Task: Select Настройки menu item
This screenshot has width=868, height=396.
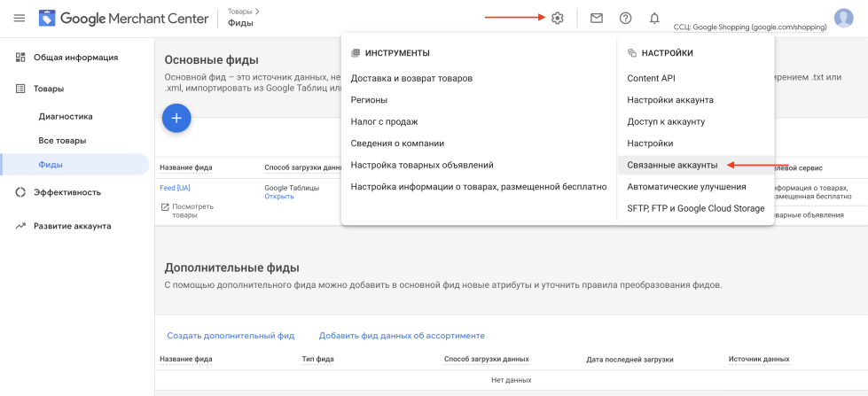Action: 650,144
